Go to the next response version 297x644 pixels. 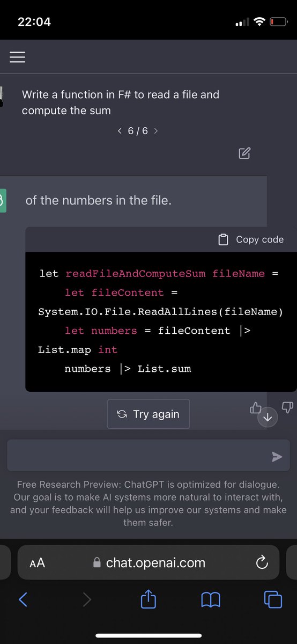coord(155,130)
